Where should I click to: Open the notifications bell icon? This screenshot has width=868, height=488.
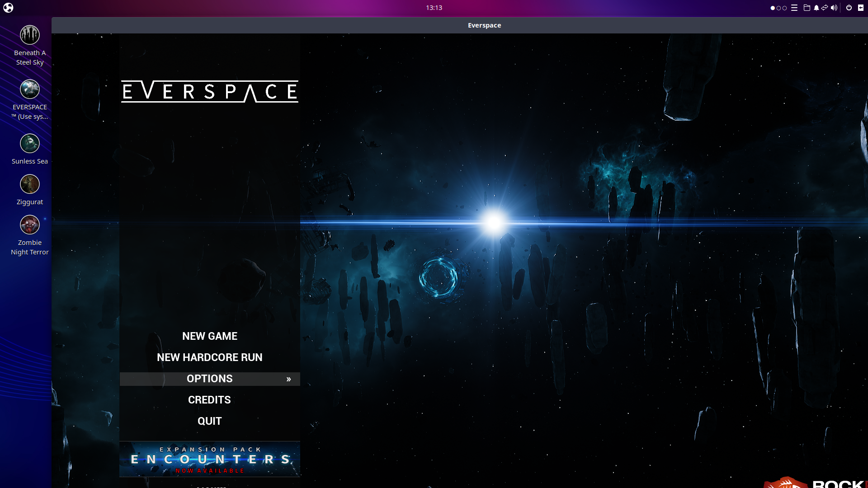pos(816,8)
